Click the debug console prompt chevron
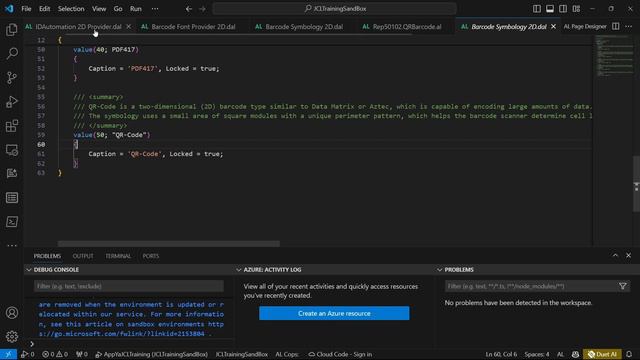The width and height of the screenshot is (640, 360). (x=32, y=344)
